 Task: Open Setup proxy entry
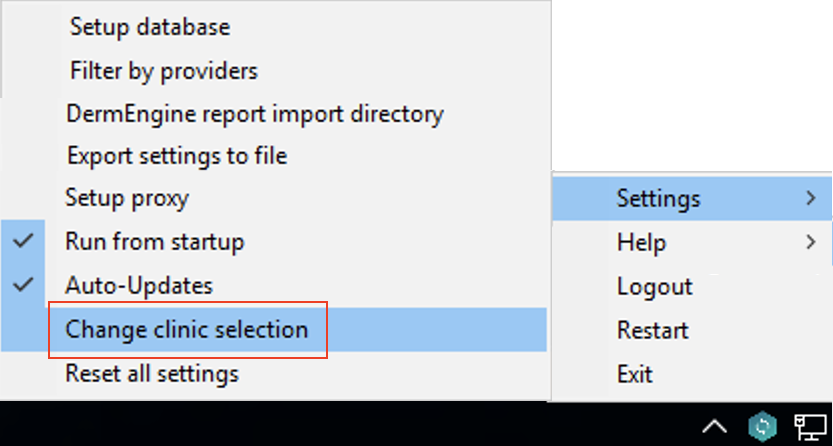coord(127,198)
